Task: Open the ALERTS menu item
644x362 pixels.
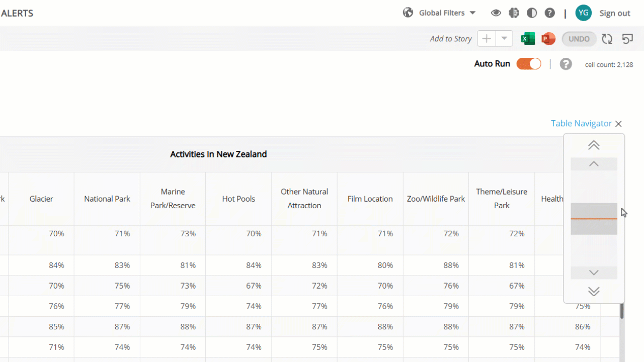Action: [x=17, y=13]
